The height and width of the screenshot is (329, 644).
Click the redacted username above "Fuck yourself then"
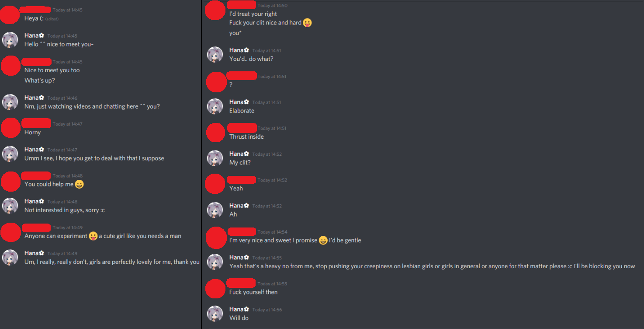point(242,283)
